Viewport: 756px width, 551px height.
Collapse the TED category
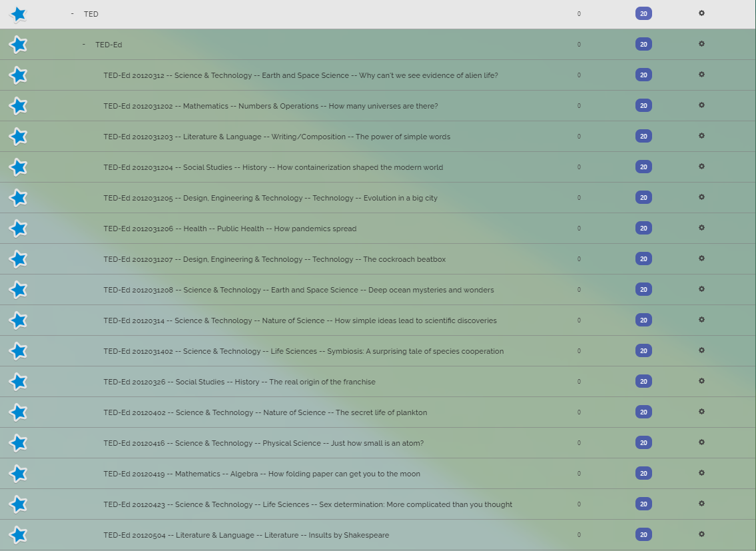point(73,13)
